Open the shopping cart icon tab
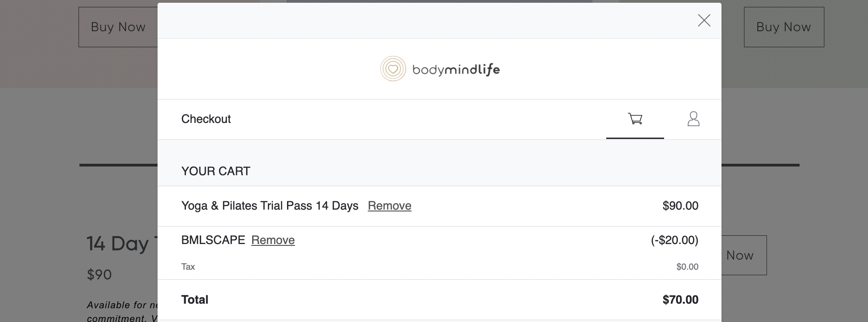868x322 pixels. (x=635, y=119)
